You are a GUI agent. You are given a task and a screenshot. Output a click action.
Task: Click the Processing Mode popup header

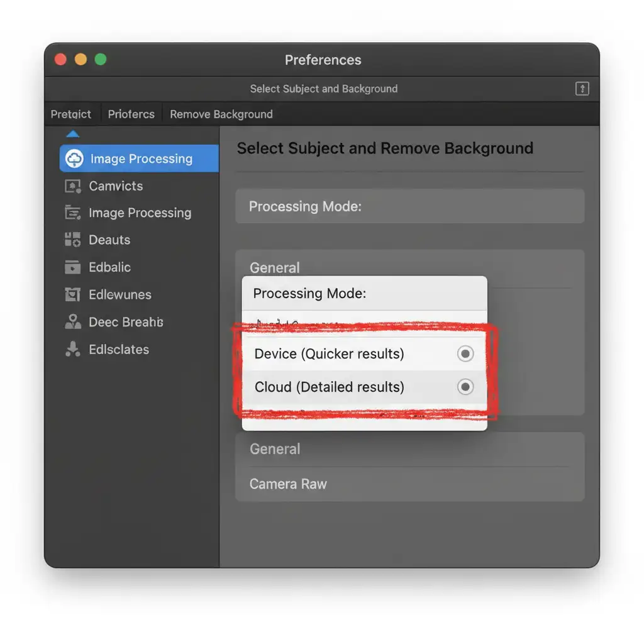point(364,294)
